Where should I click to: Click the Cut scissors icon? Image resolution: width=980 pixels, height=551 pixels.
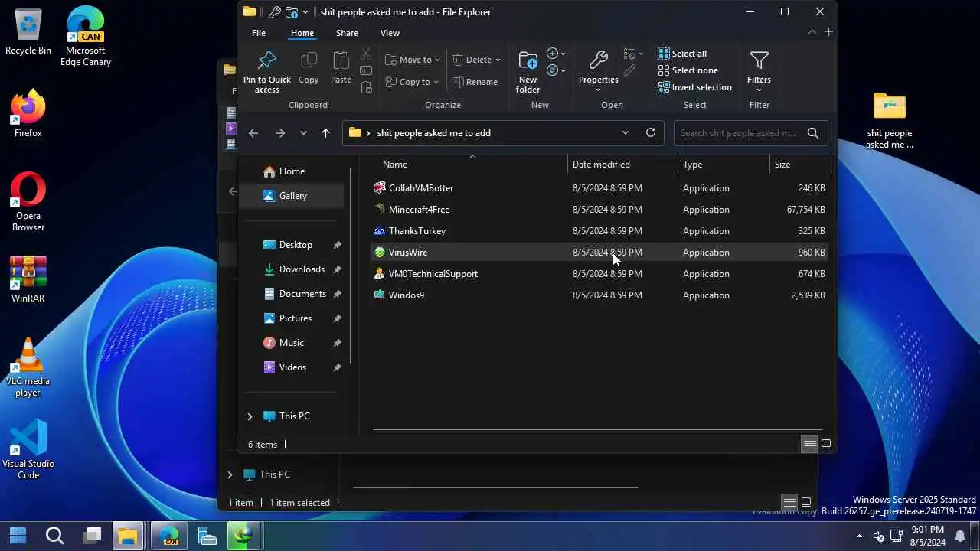coord(366,54)
